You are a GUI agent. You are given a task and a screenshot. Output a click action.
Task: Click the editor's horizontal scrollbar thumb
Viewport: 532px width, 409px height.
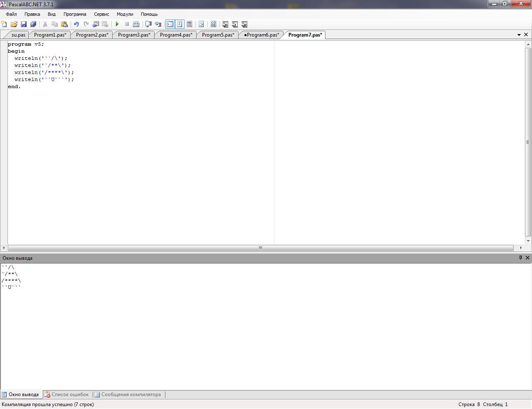coord(261,248)
